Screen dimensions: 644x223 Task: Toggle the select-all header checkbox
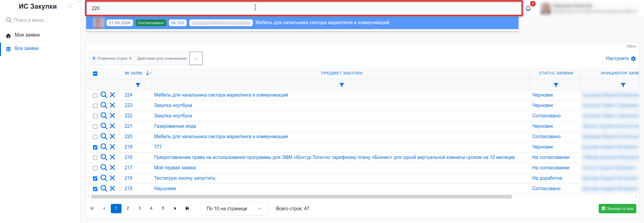(x=95, y=73)
